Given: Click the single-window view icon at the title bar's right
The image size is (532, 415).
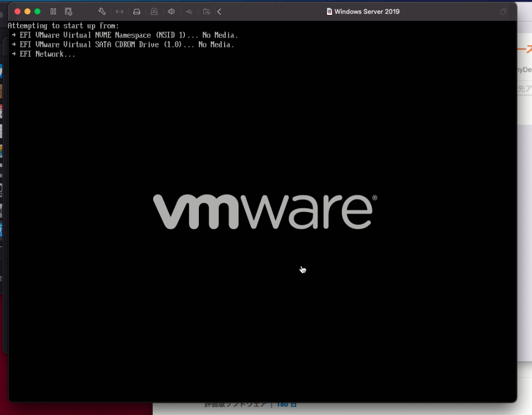Looking at the screenshot, I should [503, 12].
